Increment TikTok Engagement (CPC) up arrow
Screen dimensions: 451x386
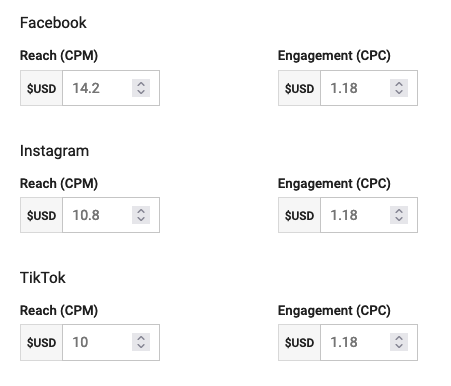pyautogui.click(x=399, y=338)
